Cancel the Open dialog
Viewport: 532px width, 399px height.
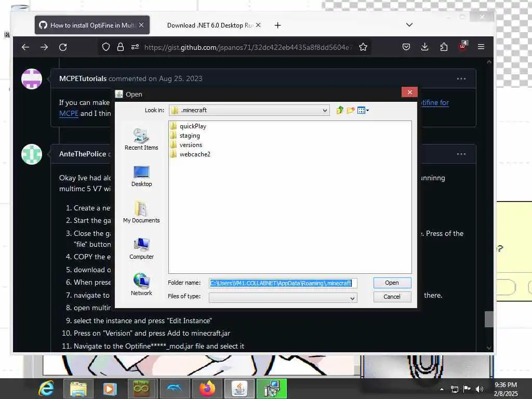point(392,297)
